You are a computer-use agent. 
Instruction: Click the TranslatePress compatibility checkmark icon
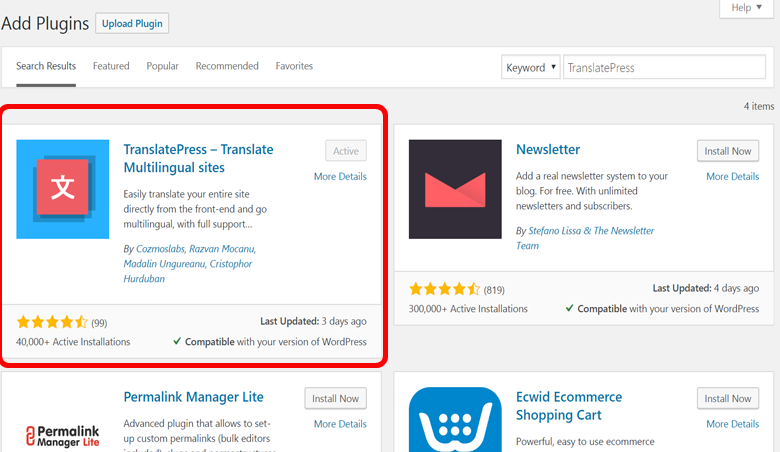[x=177, y=342]
